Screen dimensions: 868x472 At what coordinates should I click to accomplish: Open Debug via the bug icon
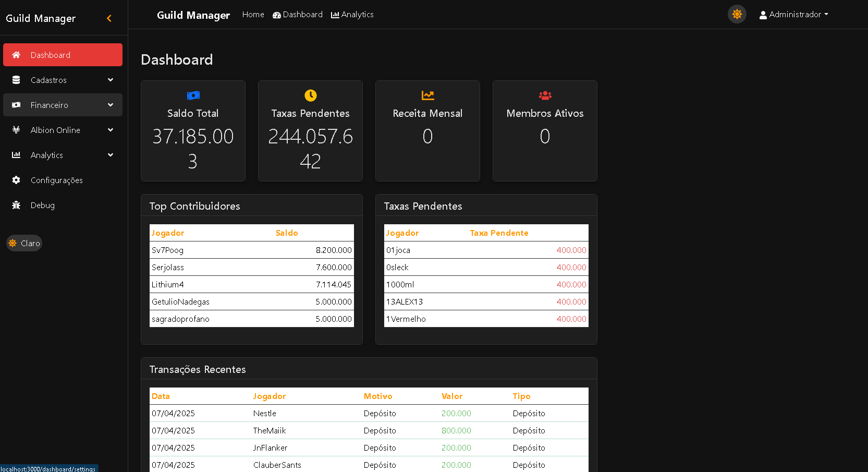pos(16,205)
